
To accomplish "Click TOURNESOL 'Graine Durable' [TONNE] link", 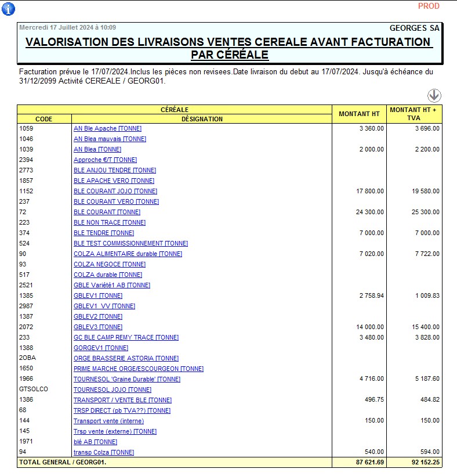I will point(126,379).
